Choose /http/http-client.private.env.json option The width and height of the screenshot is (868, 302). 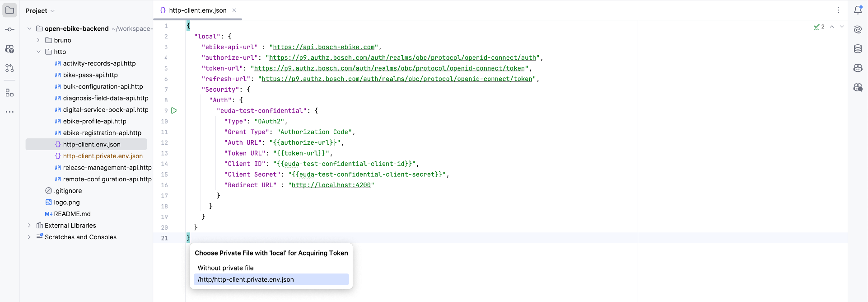pyautogui.click(x=271, y=279)
